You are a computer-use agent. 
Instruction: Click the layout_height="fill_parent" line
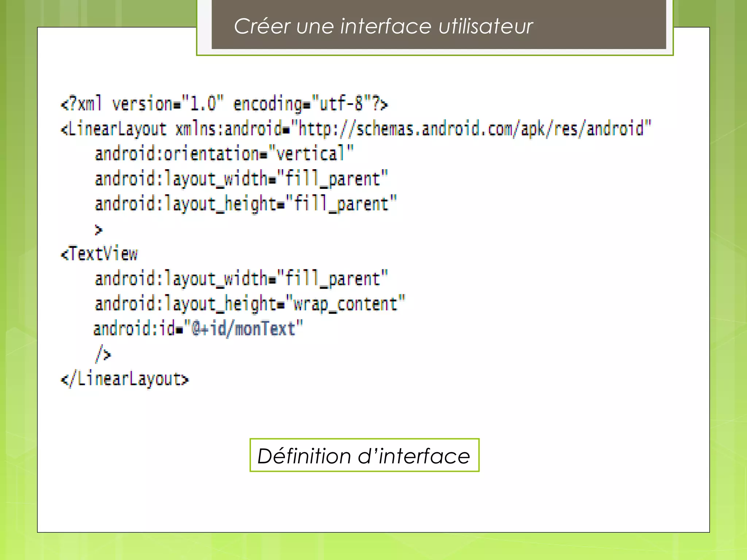click(x=246, y=204)
